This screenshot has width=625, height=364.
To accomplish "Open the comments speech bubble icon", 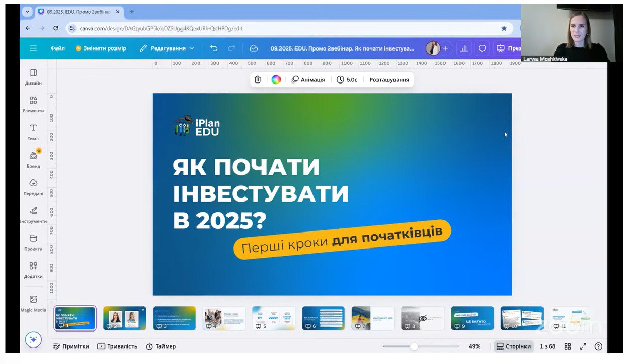I will [482, 48].
